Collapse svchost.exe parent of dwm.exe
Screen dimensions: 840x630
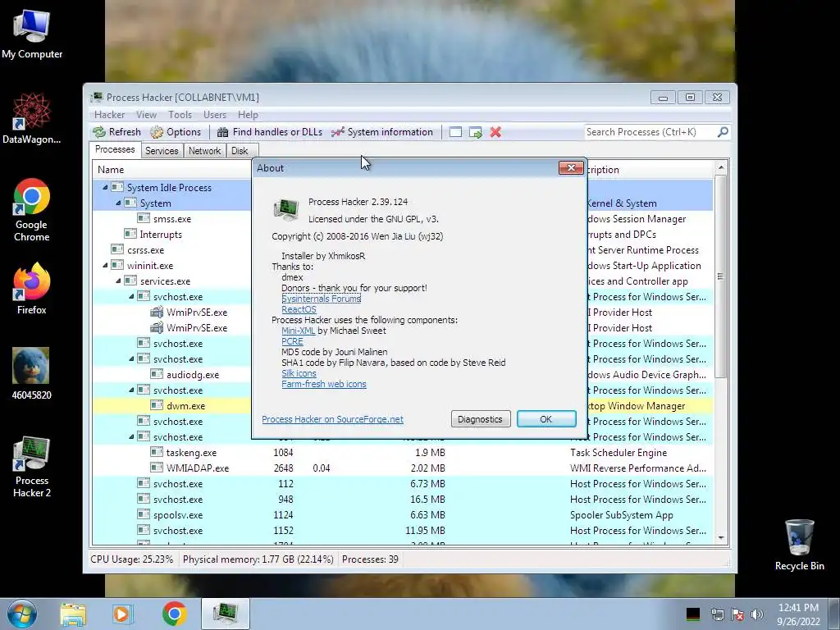[131, 390]
